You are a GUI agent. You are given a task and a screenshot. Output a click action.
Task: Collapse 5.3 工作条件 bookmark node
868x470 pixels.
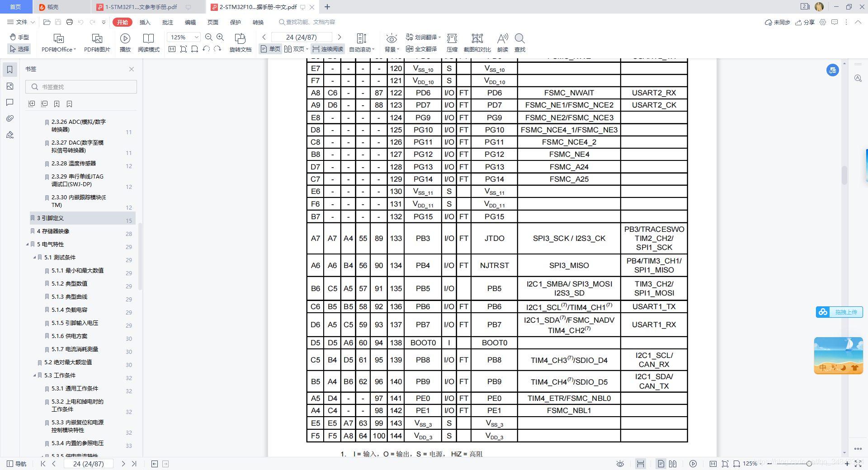click(34, 376)
